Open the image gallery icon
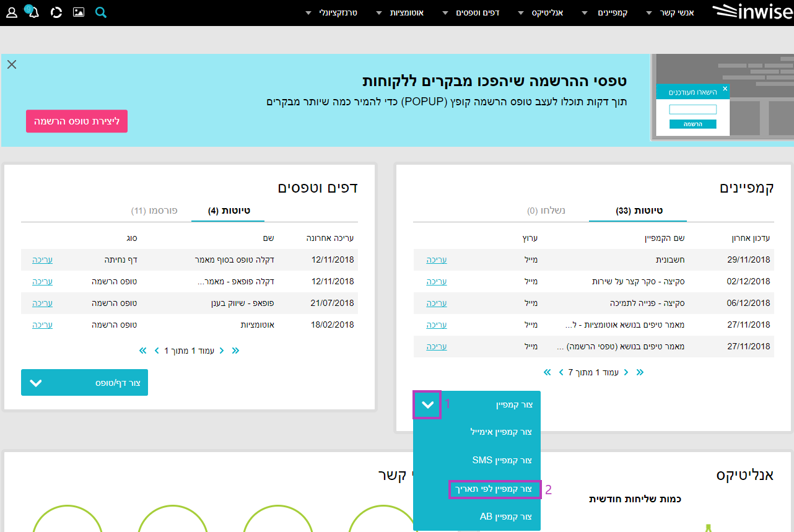This screenshot has width=794, height=532. tap(79, 12)
